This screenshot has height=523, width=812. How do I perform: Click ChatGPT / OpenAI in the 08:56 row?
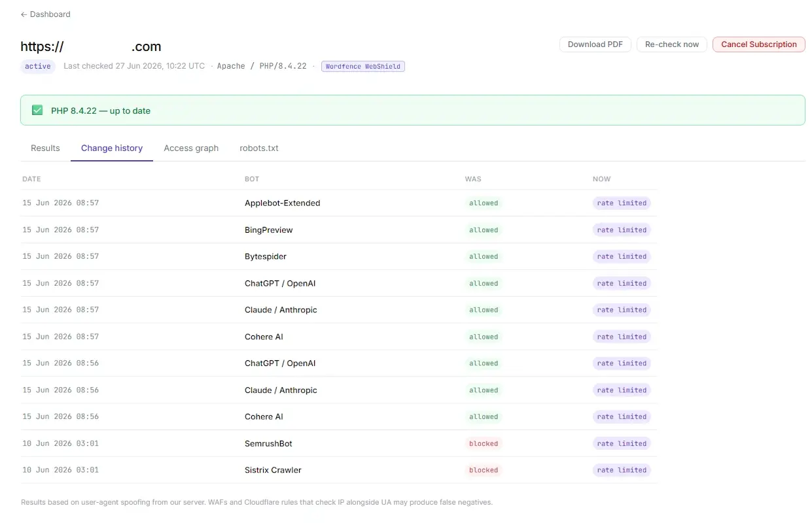[280, 363]
